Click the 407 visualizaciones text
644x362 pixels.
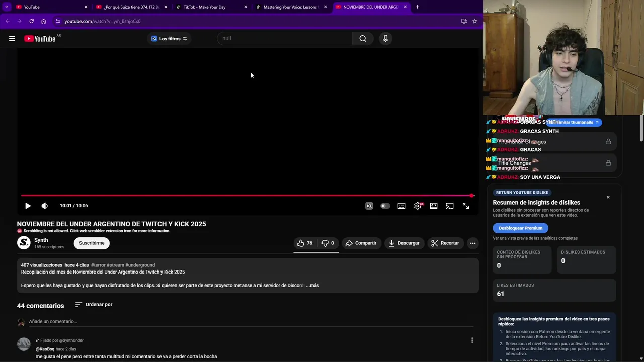42,265
